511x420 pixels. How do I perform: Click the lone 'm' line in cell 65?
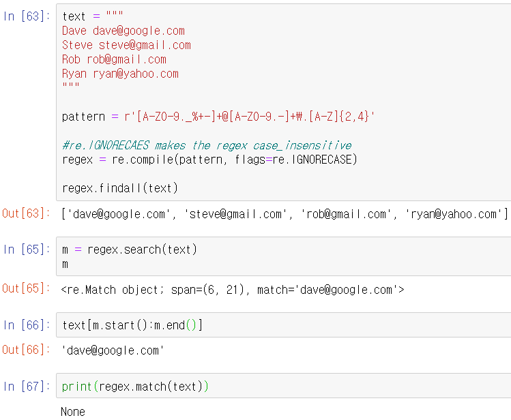click(x=65, y=264)
